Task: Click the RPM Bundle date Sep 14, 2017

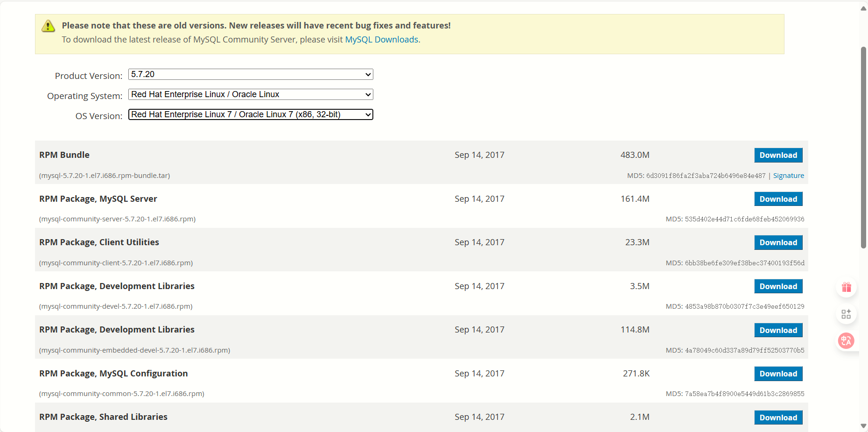Action: click(x=480, y=155)
